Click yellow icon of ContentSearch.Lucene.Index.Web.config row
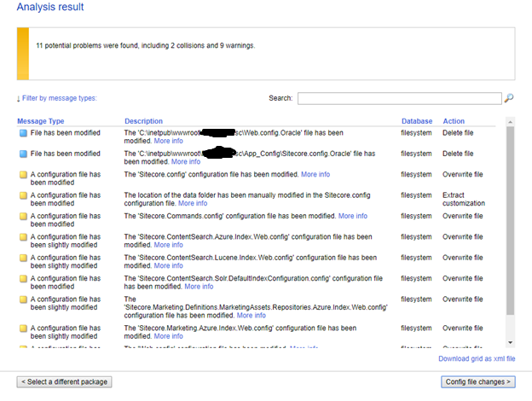532x401 pixels. 23,257
